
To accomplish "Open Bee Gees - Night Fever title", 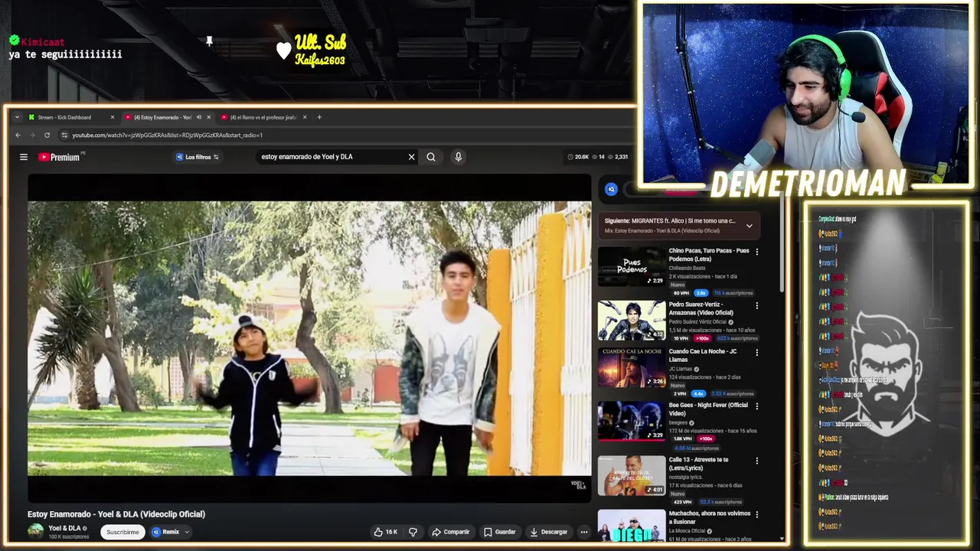I will (x=708, y=409).
